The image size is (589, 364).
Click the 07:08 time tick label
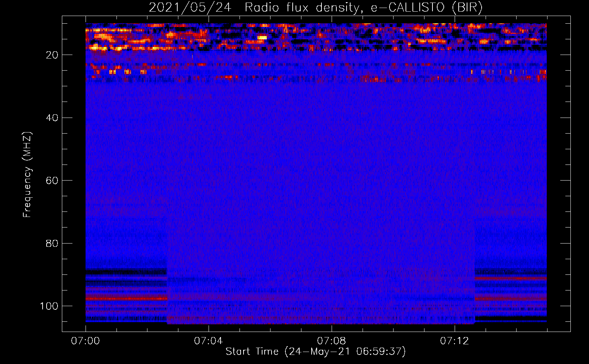[x=331, y=341]
